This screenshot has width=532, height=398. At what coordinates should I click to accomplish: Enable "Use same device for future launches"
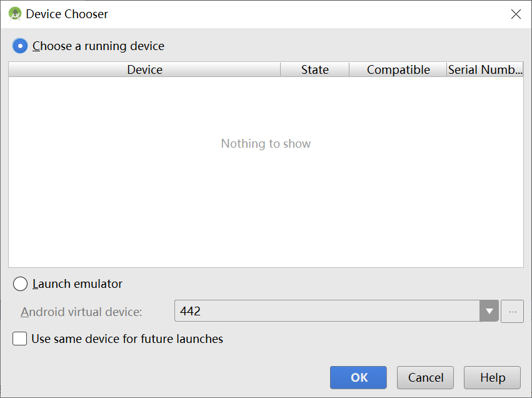pyautogui.click(x=19, y=339)
